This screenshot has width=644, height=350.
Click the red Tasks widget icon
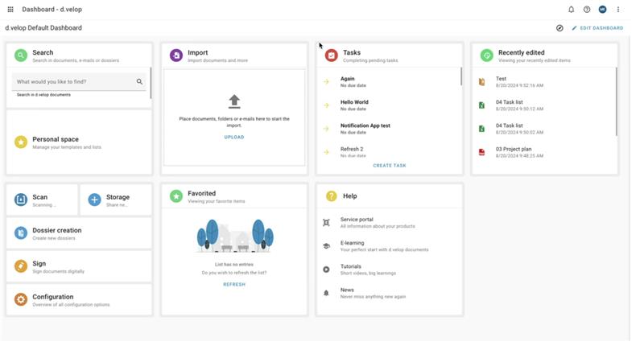point(331,56)
